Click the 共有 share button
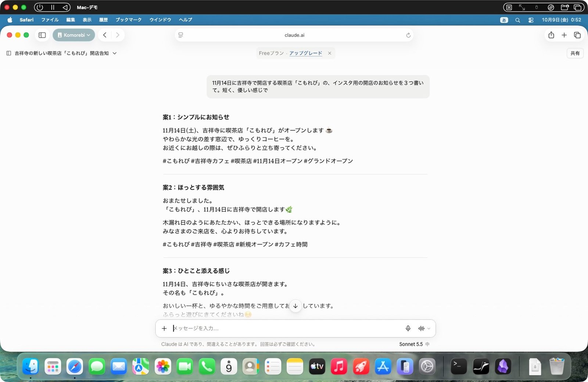The image size is (588, 382). (x=575, y=53)
